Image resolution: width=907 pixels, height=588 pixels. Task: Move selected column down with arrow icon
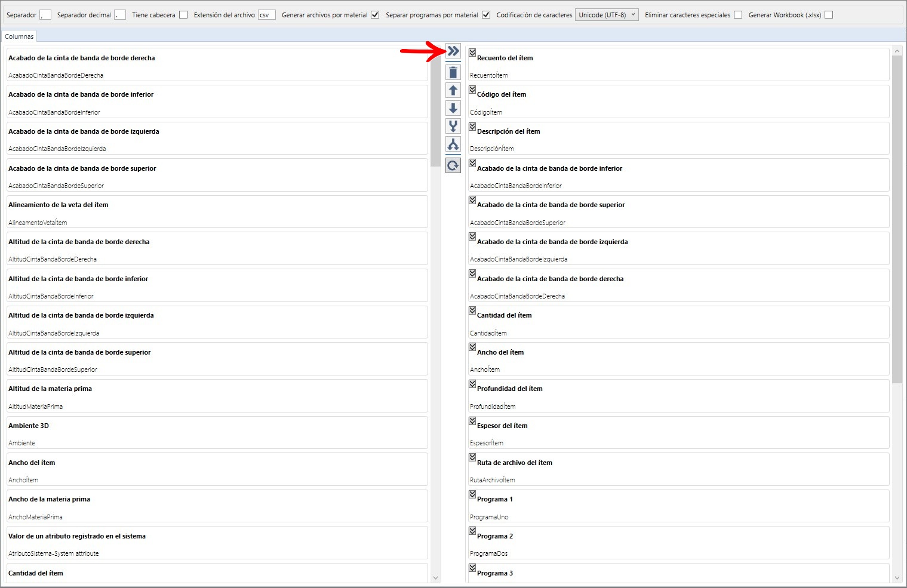(x=453, y=109)
